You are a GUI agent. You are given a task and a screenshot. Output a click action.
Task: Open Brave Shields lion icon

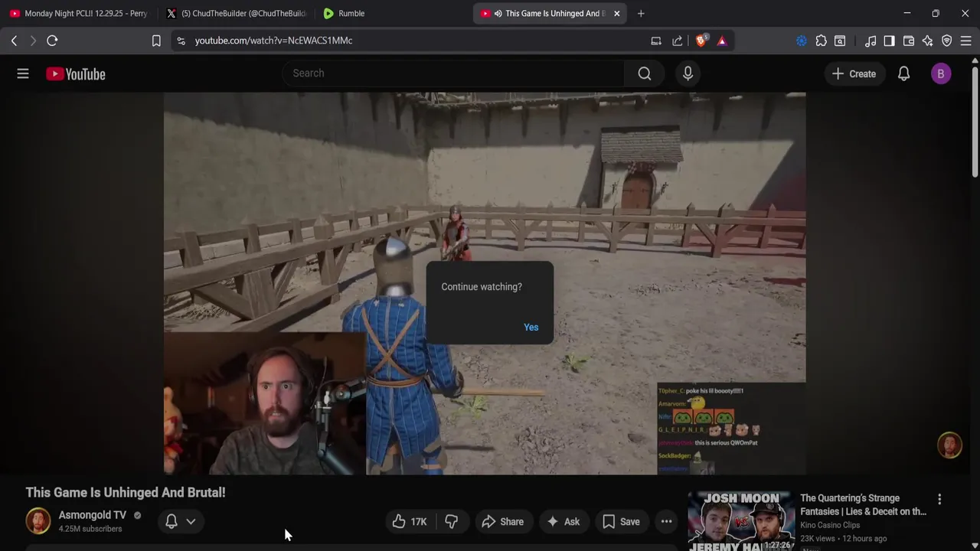701,41
